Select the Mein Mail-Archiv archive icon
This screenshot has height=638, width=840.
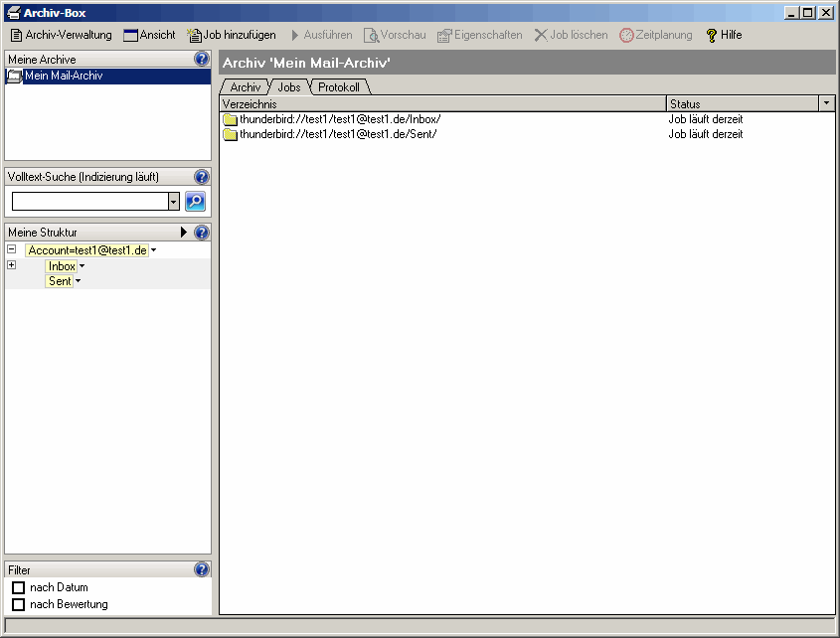pos(14,77)
